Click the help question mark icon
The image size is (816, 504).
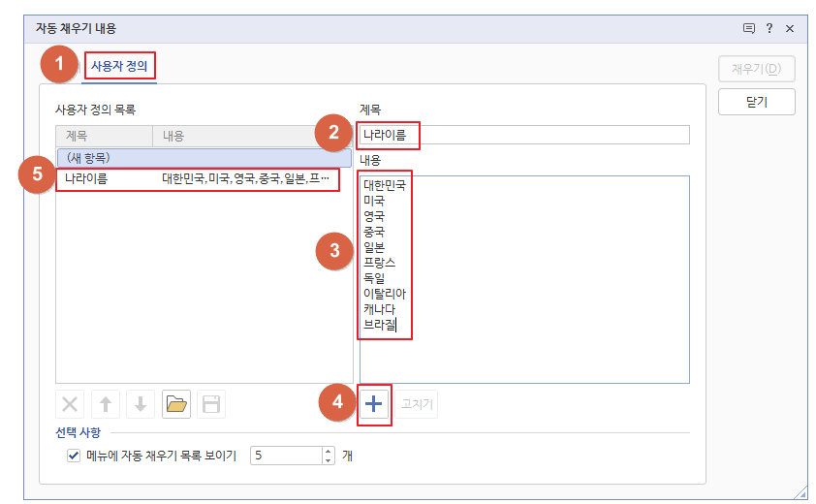pos(769,29)
